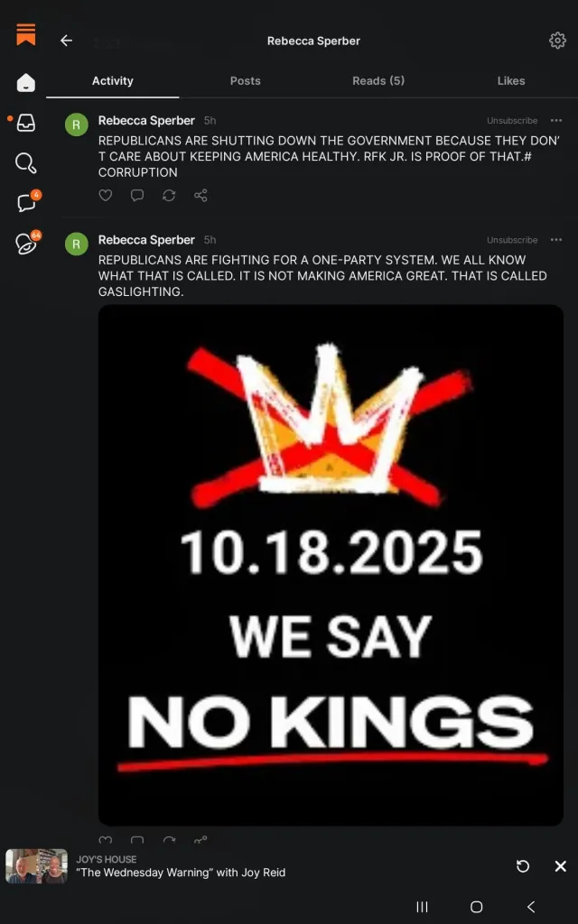The image size is (578, 924).
Task: Open more options for one-party system post
Action: (x=556, y=240)
